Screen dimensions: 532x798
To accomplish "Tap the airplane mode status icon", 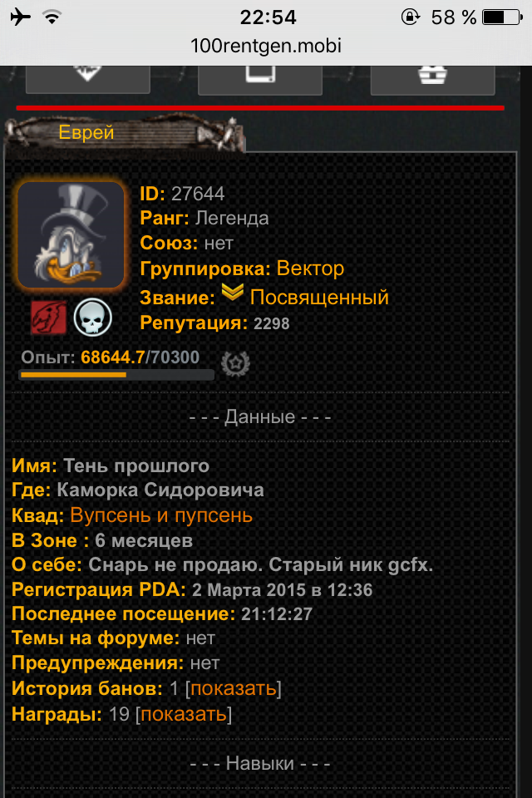I will click(x=20, y=17).
